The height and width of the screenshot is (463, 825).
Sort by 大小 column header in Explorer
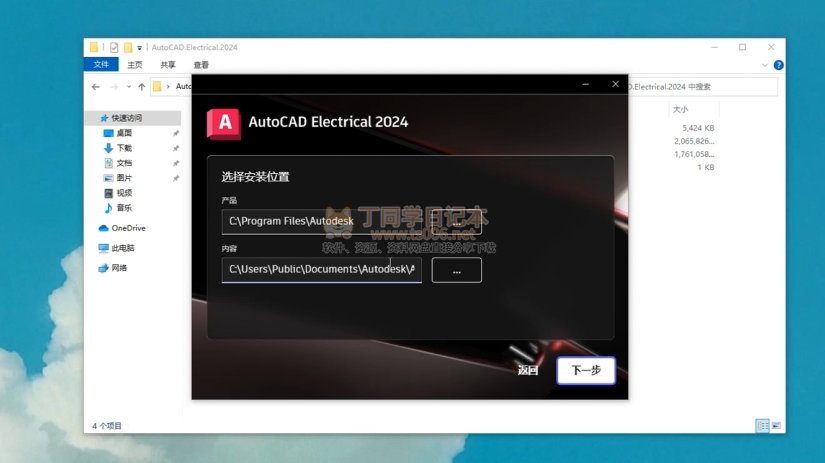tap(681, 109)
